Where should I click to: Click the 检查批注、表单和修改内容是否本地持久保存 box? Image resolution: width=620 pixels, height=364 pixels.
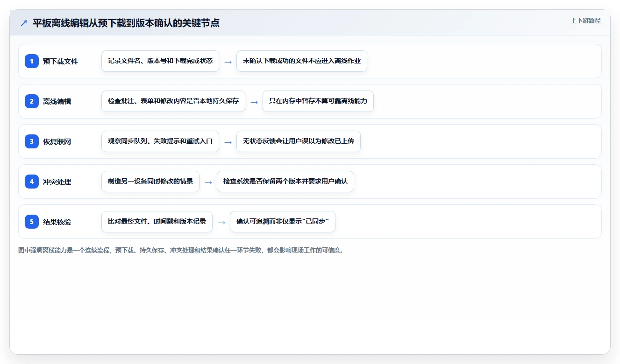tap(173, 101)
